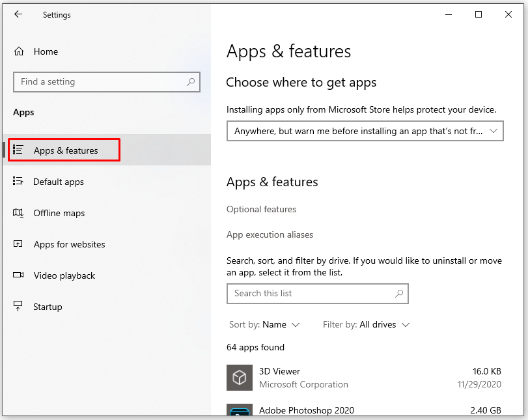
Task: Click the Offline maps icon
Action: (x=18, y=213)
